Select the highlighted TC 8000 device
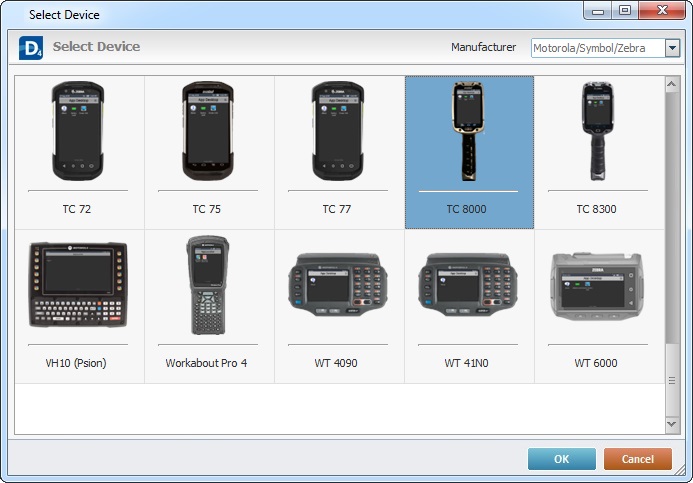The height and width of the screenshot is (483, 693). click(x=468, y=131)
